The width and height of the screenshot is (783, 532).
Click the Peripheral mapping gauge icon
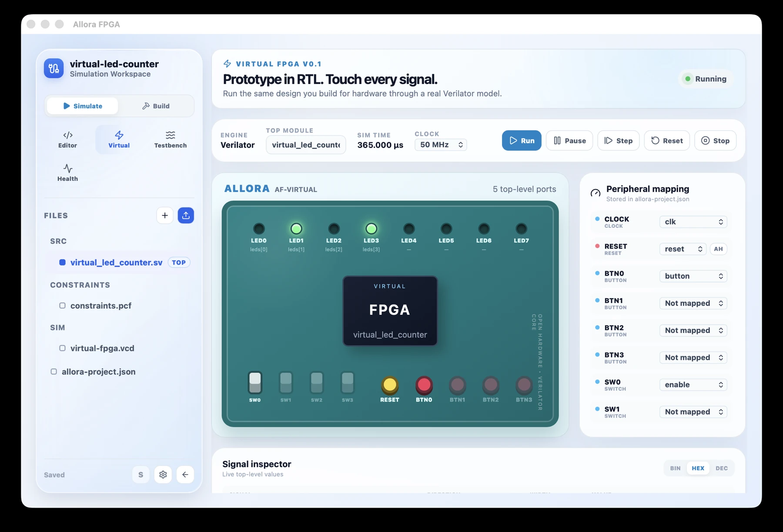[596, 193]
